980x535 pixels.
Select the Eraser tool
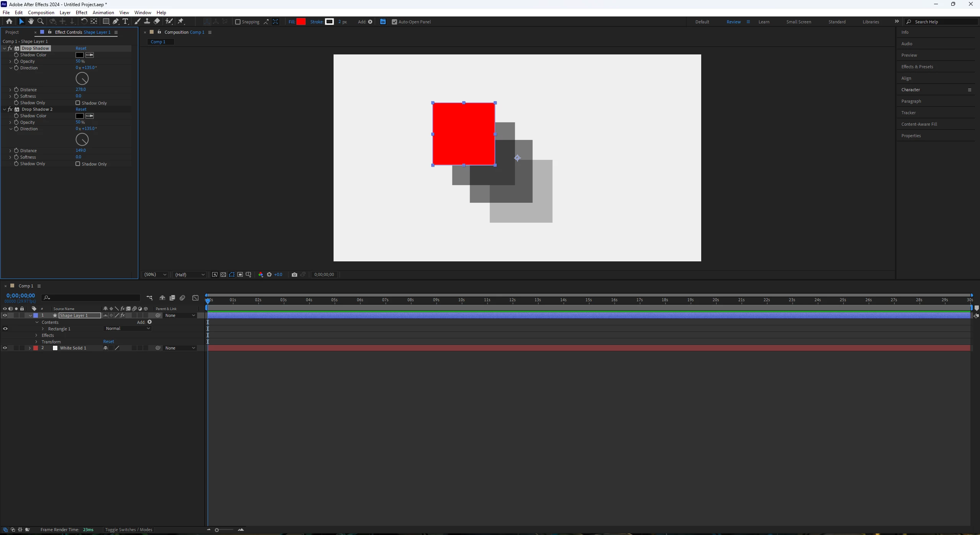coord(157,21)
